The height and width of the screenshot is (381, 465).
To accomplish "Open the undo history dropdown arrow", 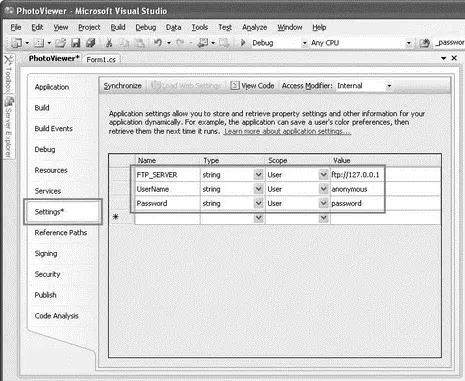I will (169, 43).
